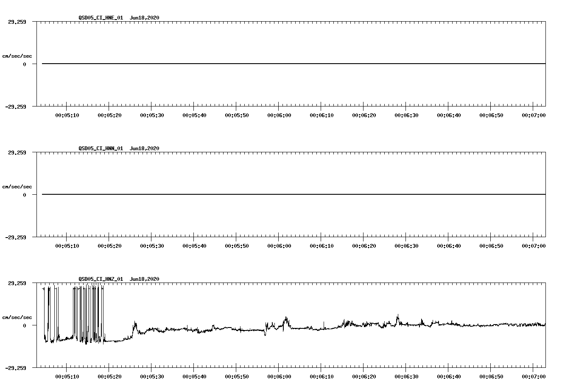Click the QSD05_CI_HNN_01 plot title
576x392 pixels.
pyautogui.click(x=101, y=148)
